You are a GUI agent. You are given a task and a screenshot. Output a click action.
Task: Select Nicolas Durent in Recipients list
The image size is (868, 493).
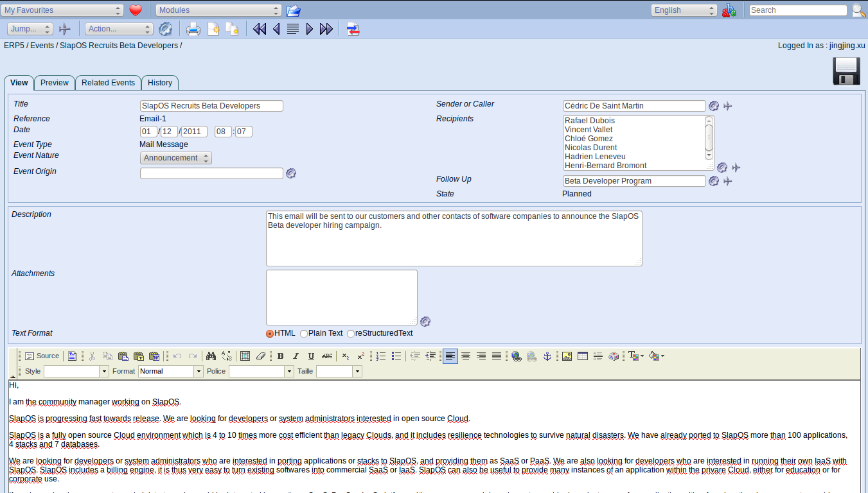coord(591,148)
